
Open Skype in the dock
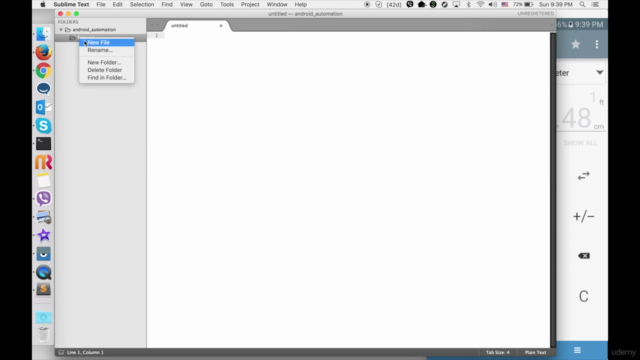(43, 125)
